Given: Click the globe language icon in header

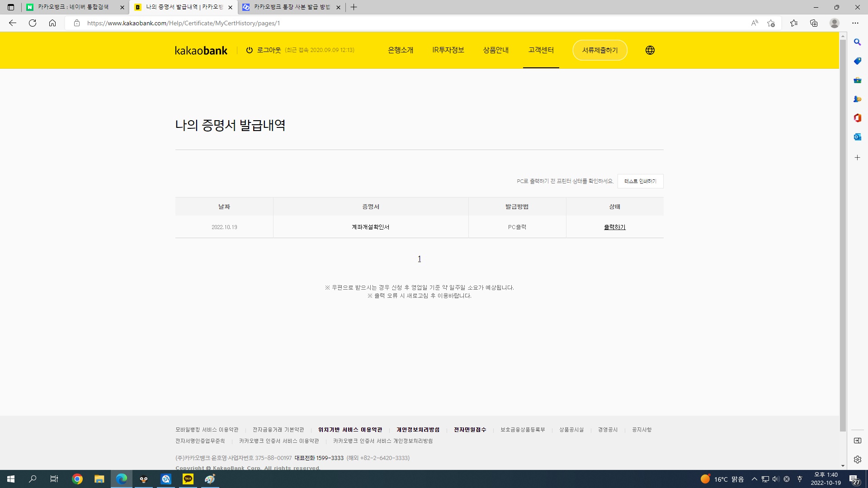Looking at the screenshot, I should click(650, 50).
